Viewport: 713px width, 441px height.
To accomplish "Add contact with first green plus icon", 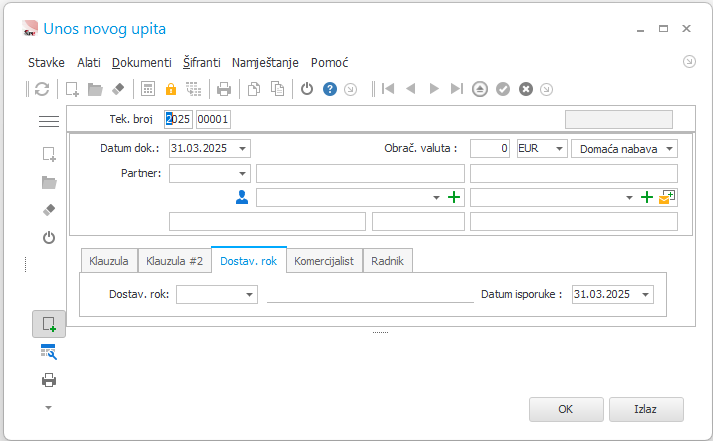I will [454, 197].
